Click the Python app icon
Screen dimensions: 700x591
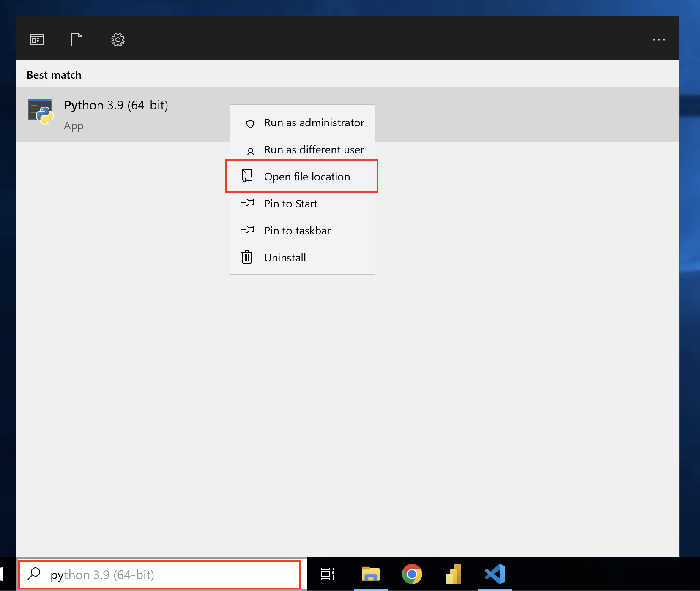coord(40,112)
